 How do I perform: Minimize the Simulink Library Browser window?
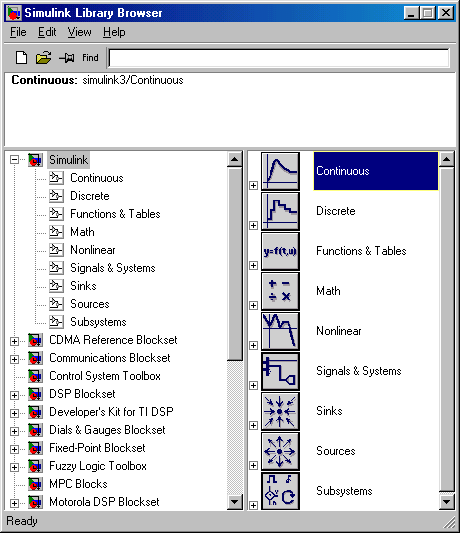point(411,13)
